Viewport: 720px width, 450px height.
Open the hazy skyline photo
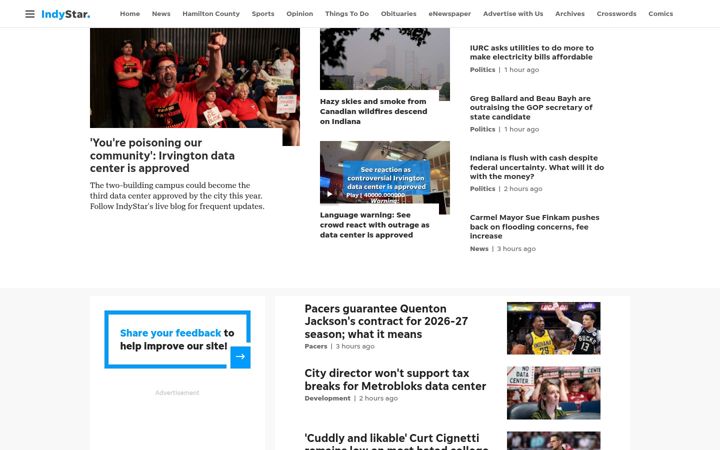tap(385, 59)
